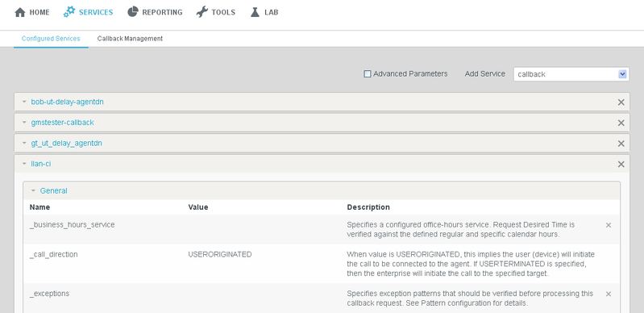Click the Home house icon

pyautogui.click(x=20, y=12)
